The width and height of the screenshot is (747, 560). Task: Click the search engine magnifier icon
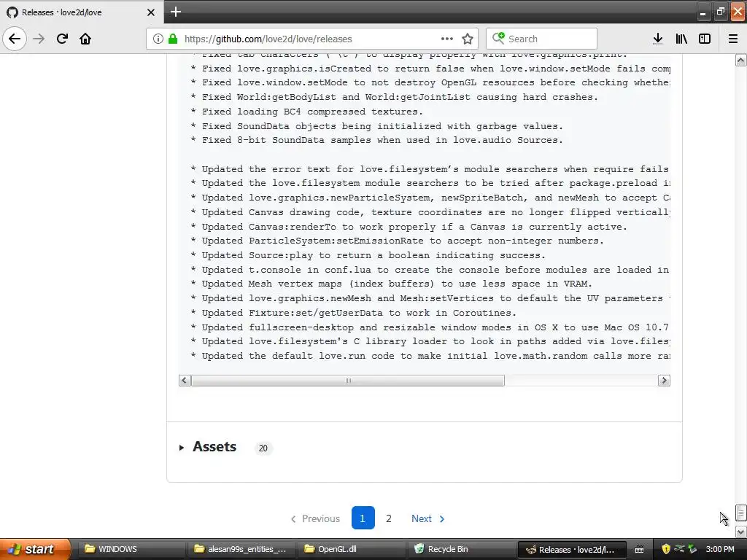tap(498, 38)
